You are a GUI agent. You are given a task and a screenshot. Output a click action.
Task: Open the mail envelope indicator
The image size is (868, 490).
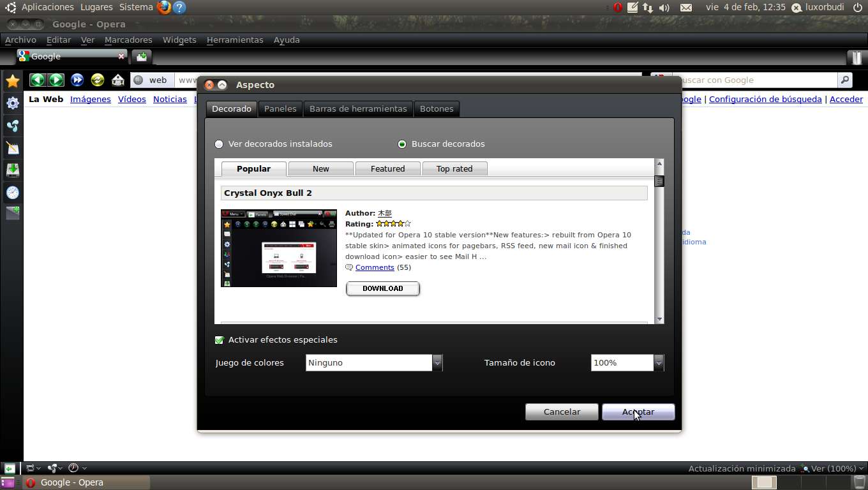[x=686, y=7]
